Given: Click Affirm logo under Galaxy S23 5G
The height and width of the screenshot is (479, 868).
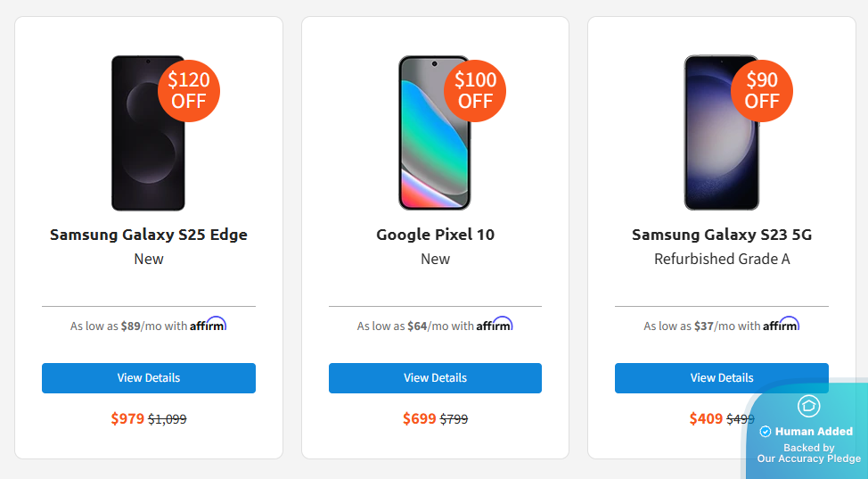Looking at the screenshot, I should point(781,325).
